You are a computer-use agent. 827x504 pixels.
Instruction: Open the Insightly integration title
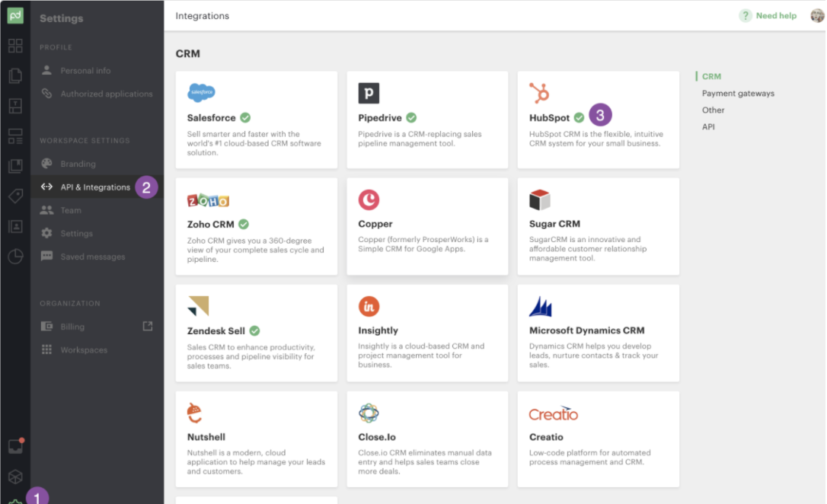[378, 330]
